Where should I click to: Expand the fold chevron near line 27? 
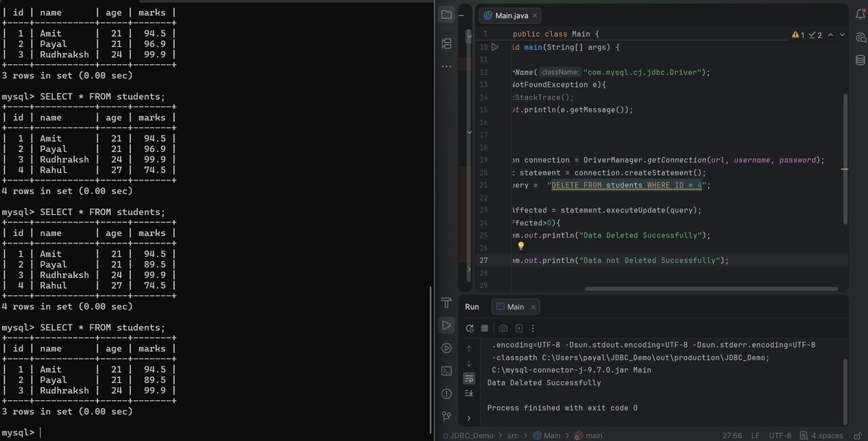(469, 269)
